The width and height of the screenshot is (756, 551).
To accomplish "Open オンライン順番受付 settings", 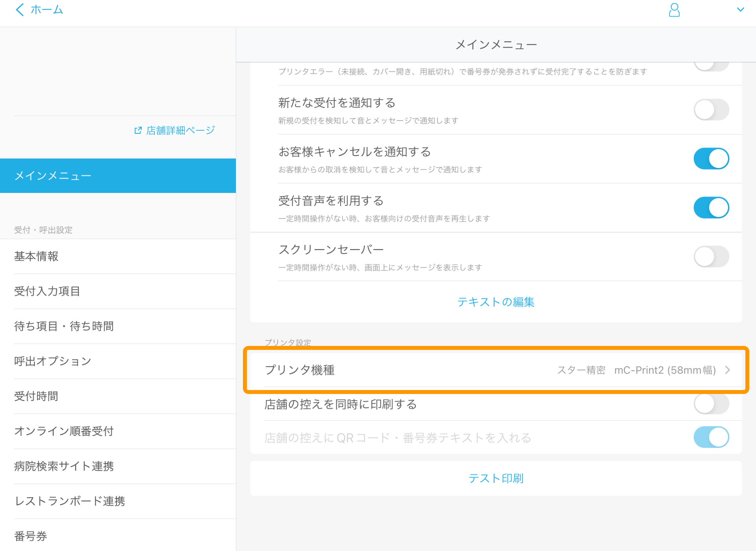I will [118, 431].
